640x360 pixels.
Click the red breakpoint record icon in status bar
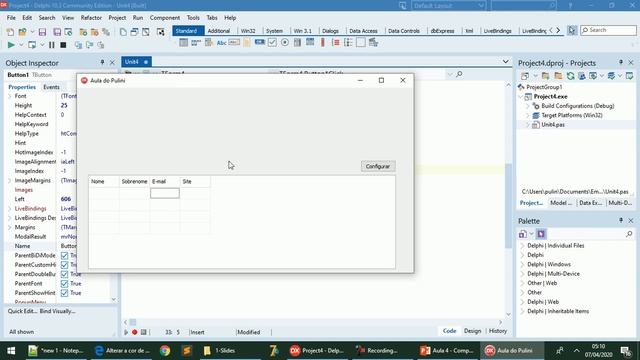pyautogui.click(x=135, y=332)
